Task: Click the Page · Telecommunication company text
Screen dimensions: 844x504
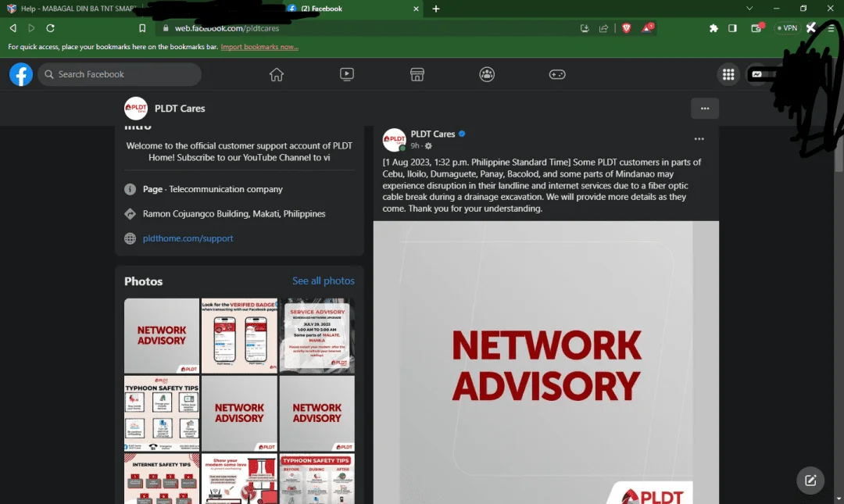Action: click(x=213, y=189)
